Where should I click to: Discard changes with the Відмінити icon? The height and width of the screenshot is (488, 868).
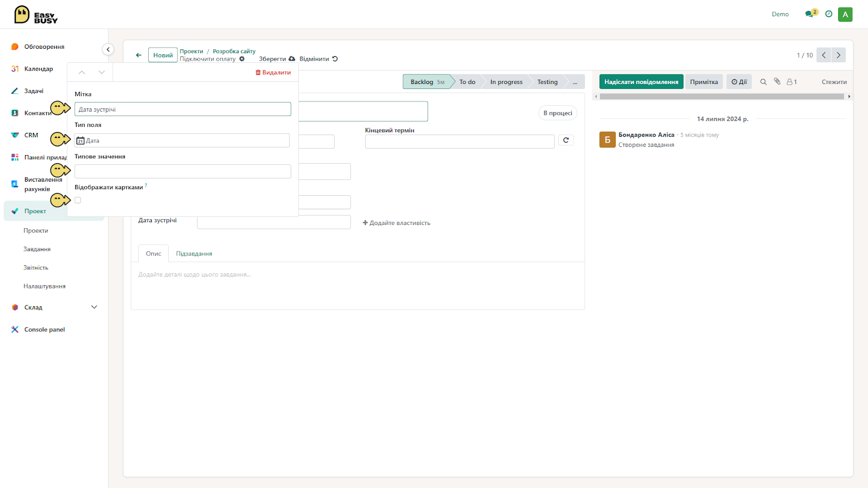pyautogui.click(x=335, y=59)
